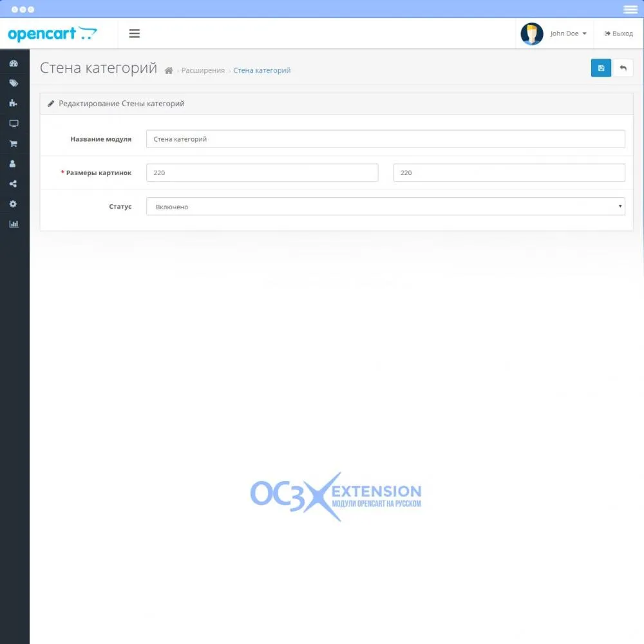Open the Catalog tags sidebar icon

pos(14,83)
